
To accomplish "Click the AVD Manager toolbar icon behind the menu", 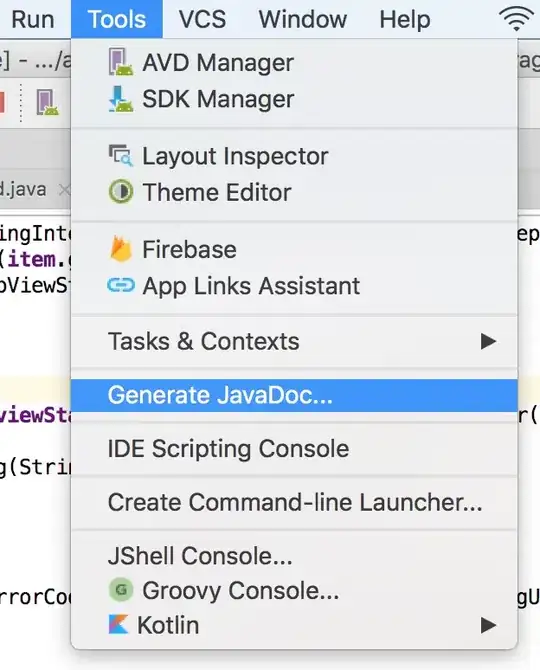I will click(x=47, y=102).
